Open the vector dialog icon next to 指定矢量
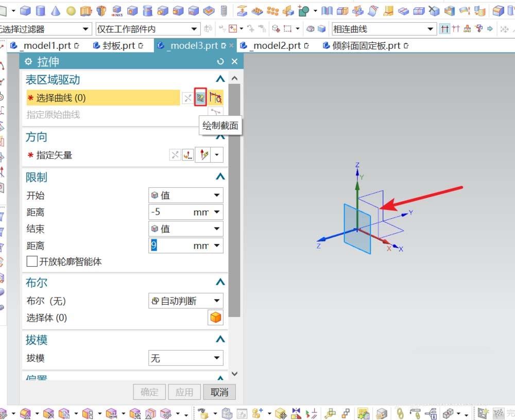Screen dimensions: 515x420 pos(187,154)
